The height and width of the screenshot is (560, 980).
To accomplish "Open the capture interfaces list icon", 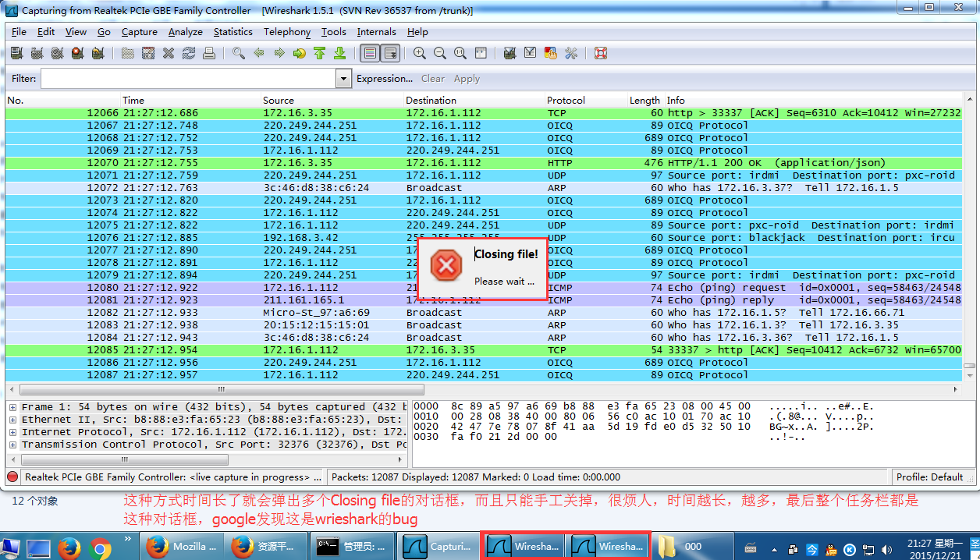I will (x=16, y=53).
